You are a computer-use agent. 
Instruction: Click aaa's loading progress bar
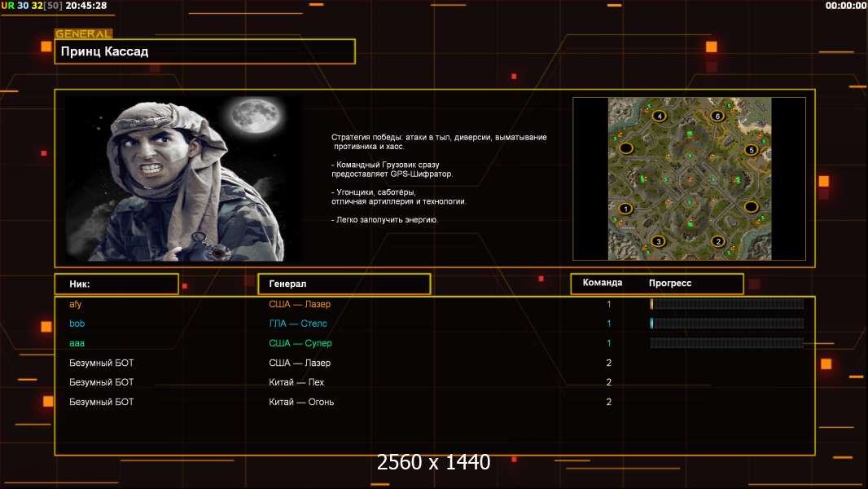click(726, 343)
